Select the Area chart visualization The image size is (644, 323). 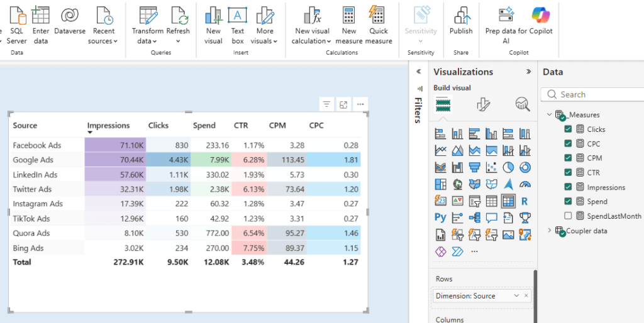coord(458,151)
